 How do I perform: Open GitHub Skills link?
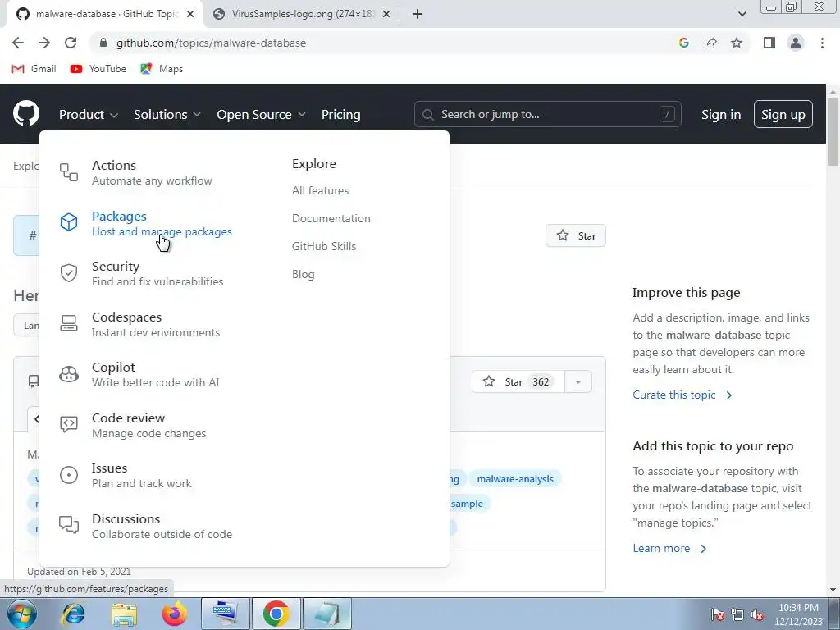click(324, 246)
